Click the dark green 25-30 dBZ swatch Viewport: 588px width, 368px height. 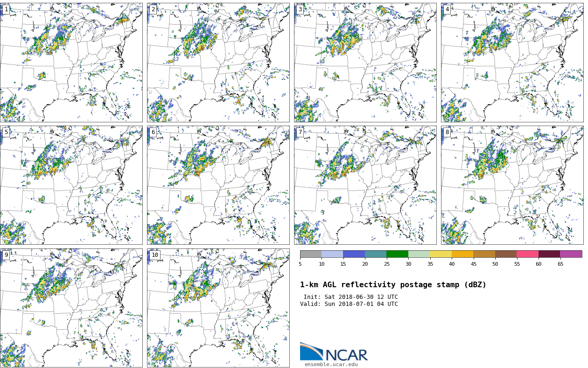click(398, 254)
